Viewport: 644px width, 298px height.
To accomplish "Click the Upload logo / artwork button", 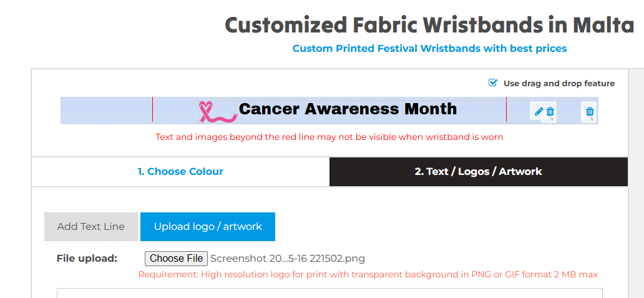I will tap(208, 227).
